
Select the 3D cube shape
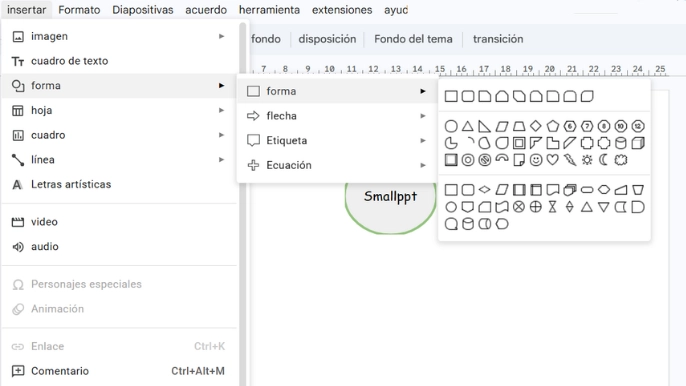pyautogui.click(x=638, y=143)
